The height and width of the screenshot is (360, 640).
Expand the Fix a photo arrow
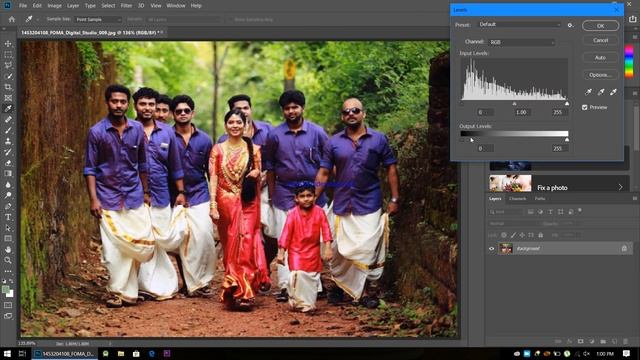pyautogui.click(x=620, y=187)
